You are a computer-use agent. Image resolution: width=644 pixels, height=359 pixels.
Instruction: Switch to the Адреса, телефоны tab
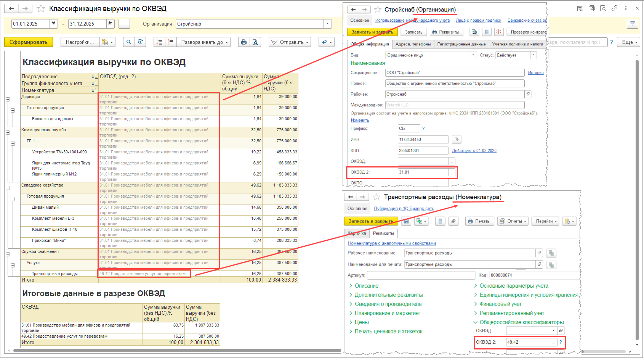[413, 44]
